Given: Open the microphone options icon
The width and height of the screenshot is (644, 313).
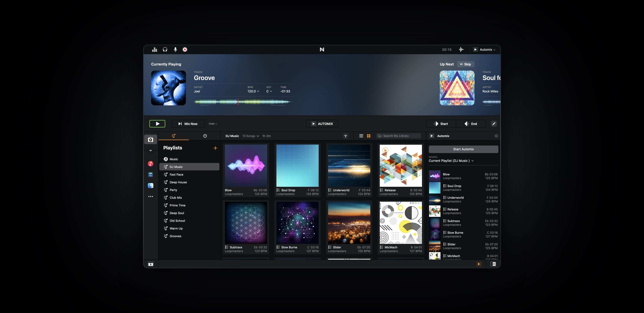Looking at the screenshot, I should (x=175, y=49).
